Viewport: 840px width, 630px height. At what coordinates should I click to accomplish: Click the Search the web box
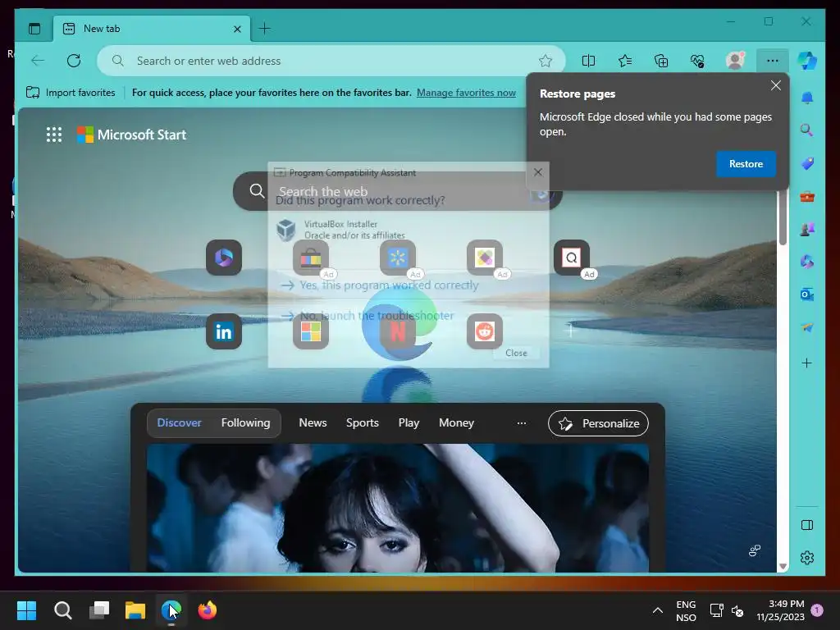click(398, 191)
